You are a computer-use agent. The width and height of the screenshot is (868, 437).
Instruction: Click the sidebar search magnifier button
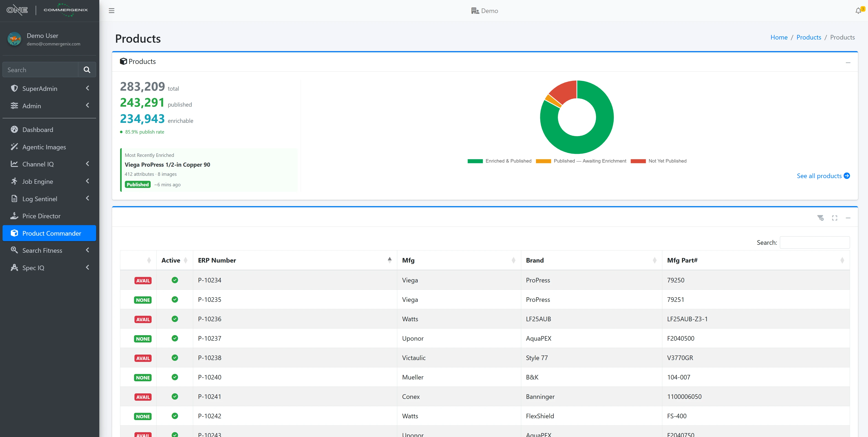point(87,70)
